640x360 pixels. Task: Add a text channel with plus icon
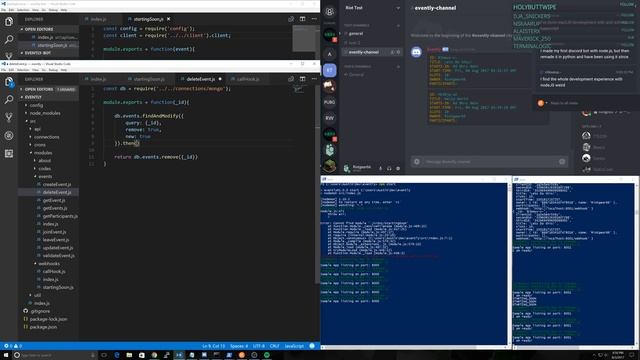click(398, 25)
